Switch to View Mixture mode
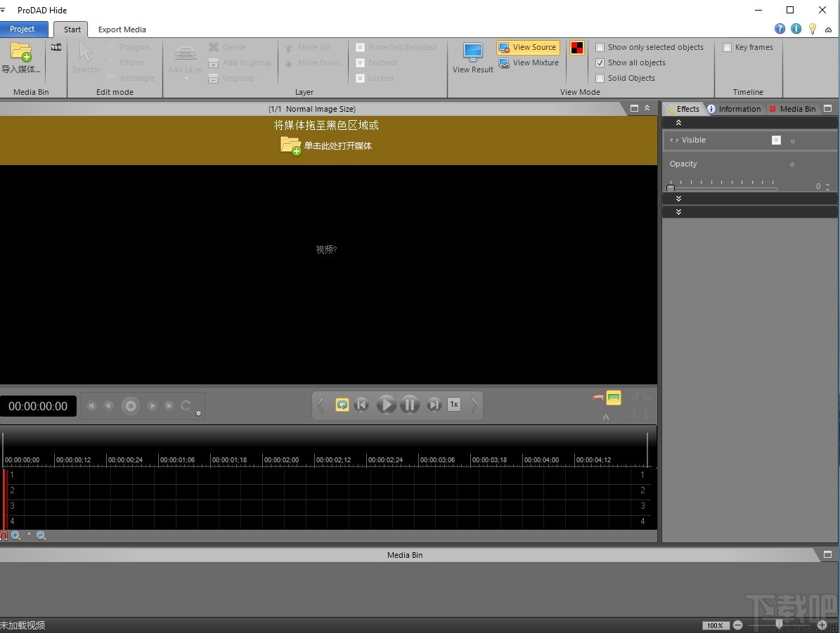Viewport: 840px width, 633px height. click(x=529, y=63)
